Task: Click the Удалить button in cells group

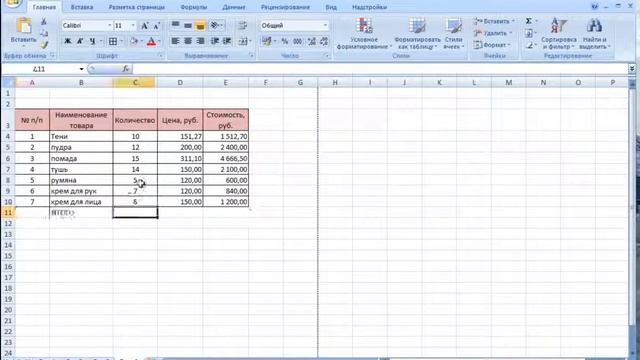Action: (492, 33)
